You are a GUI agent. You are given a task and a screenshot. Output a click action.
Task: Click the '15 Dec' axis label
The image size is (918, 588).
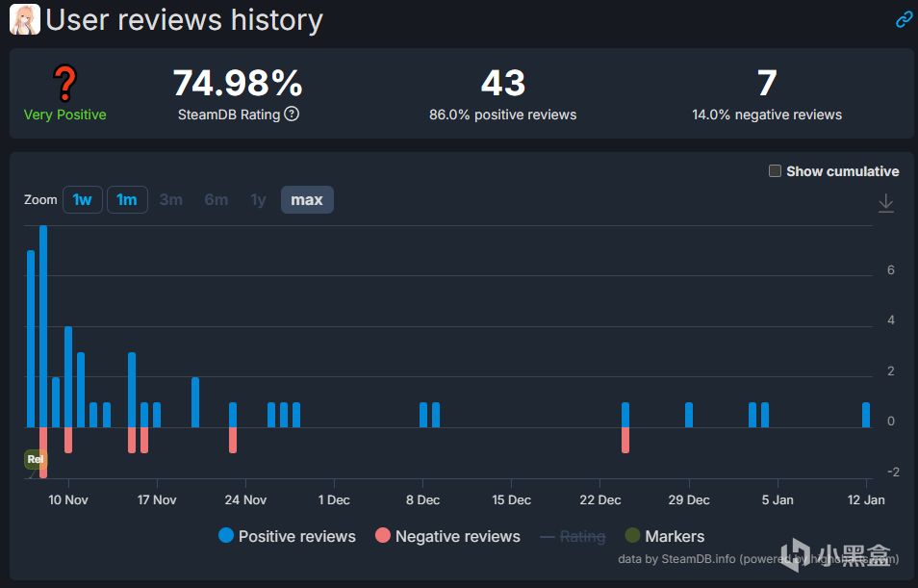point(511,499)
